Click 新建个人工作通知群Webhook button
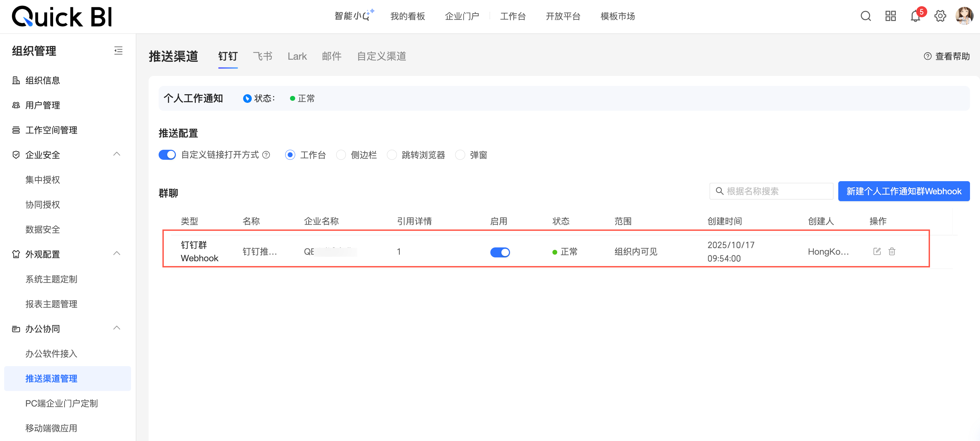This screenshot has width=980, height=441. tap(903, 191)
